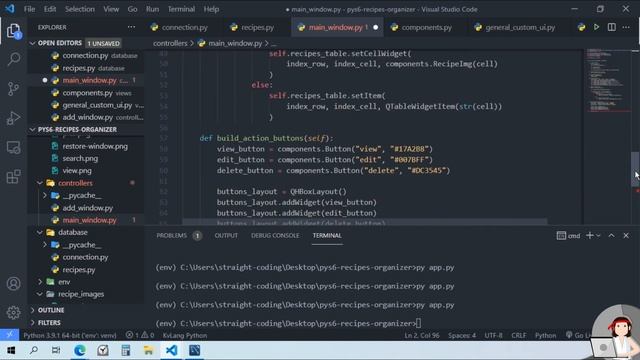
Task: Click errors and warnings count in status bar
Action: tap(140, 335)
